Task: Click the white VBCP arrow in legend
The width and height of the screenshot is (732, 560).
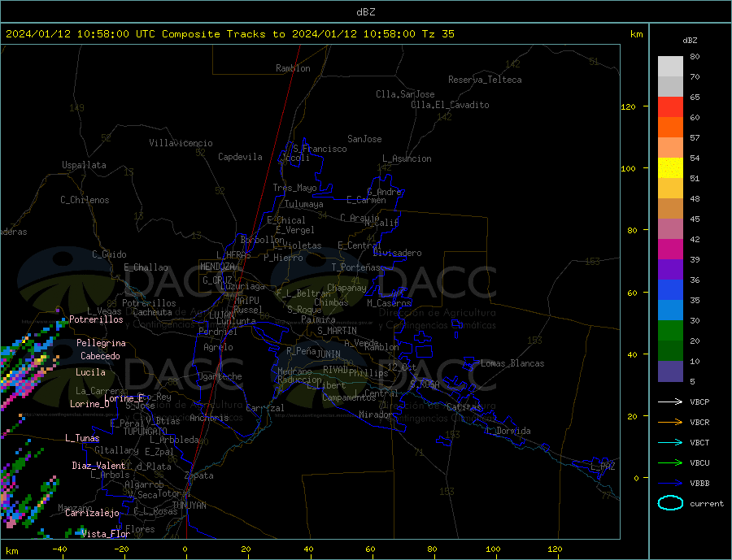Action: (670, 402)
